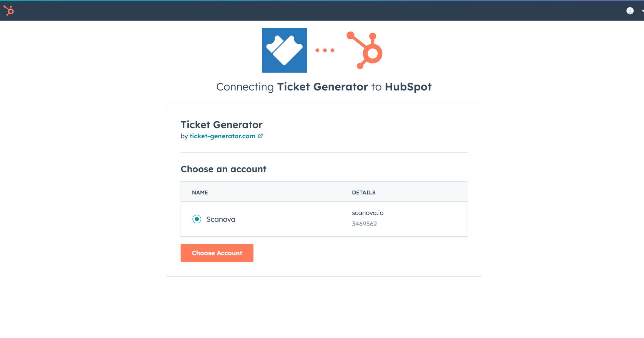Click the divider line below ticket-generator.com
Image resolution: width=644 pixels, height=338 pixels.
point(324,152)
